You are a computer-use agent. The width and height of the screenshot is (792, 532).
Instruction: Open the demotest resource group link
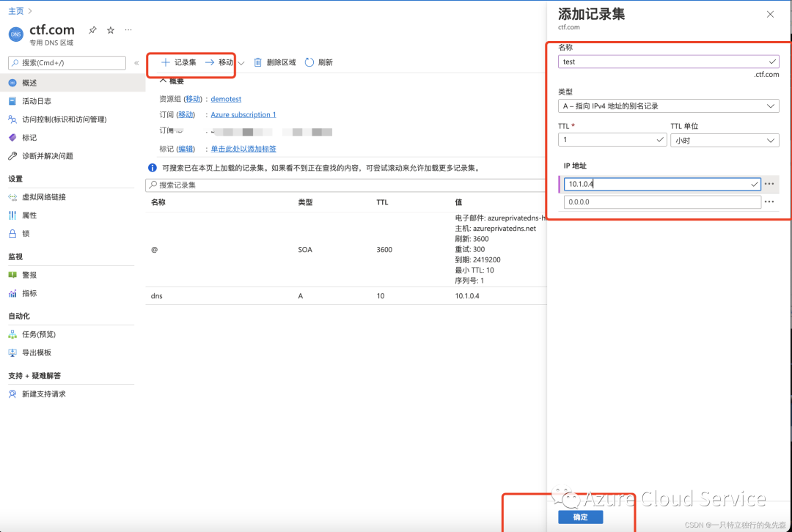coord(226,99)
